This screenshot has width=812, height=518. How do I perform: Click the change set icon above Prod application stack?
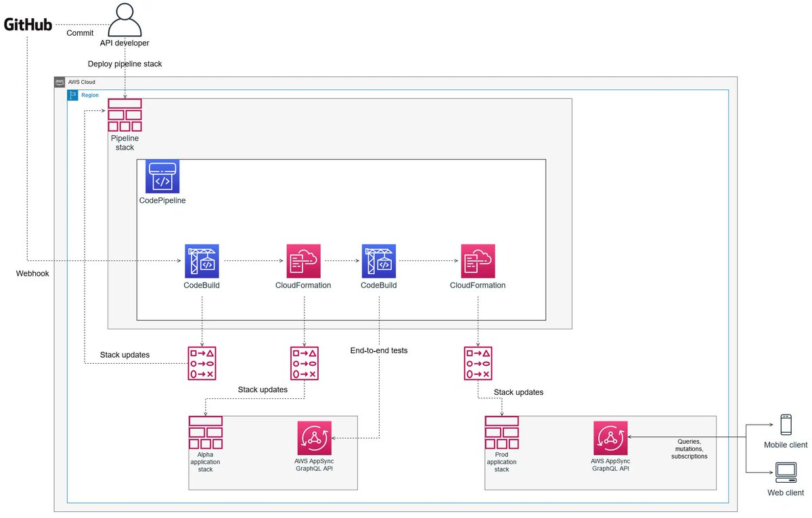pyautogui.click(x=478, y=363)
